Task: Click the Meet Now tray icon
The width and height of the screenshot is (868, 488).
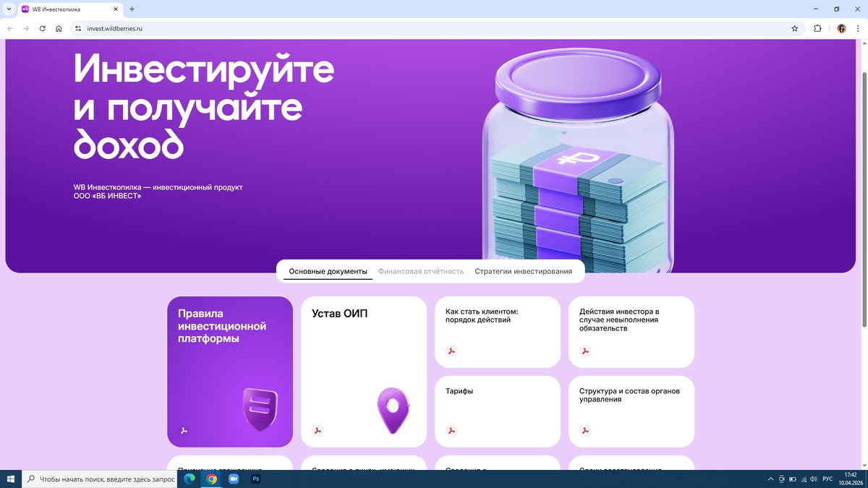Action: [782, 479]
